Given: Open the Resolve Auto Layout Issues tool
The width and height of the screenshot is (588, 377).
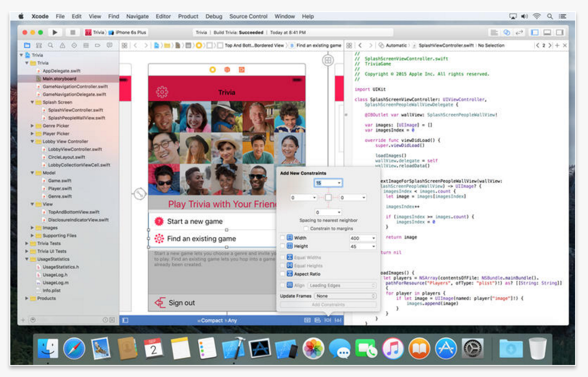Looking at the screenshot, I should point(338,320).
